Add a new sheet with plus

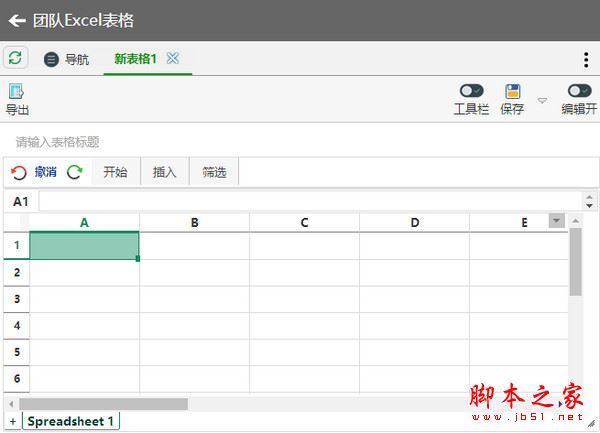pos(13,422)
